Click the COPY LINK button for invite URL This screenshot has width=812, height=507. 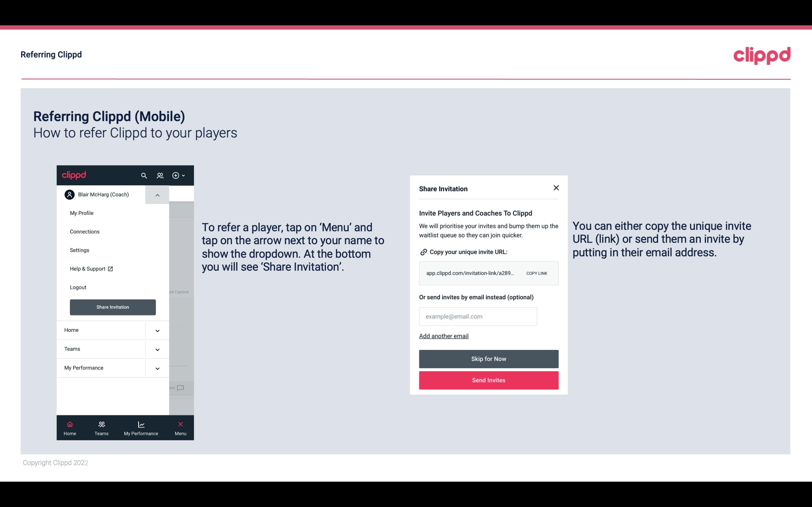536,273
